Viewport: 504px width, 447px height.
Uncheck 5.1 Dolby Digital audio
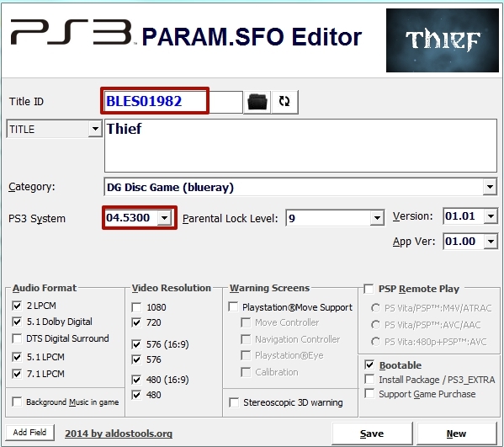(17, 322)
